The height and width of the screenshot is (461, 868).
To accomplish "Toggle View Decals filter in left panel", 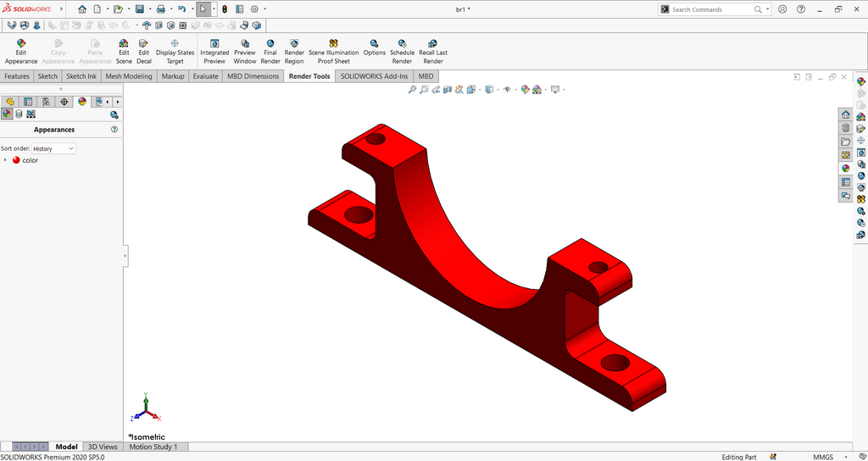I will pos(19,114).
